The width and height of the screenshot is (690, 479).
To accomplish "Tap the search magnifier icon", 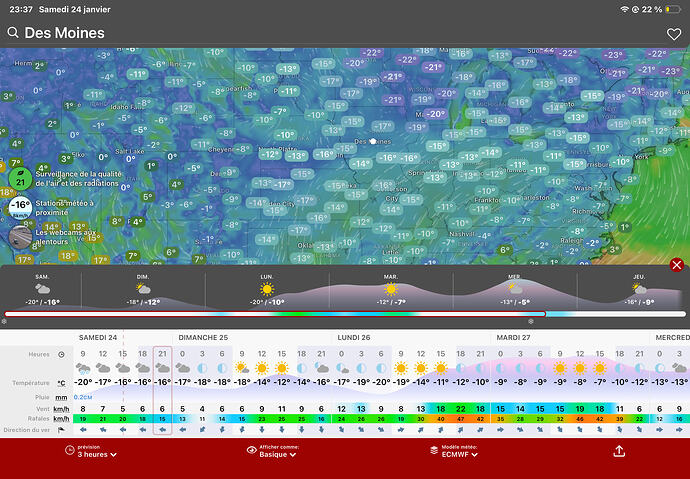I will [13, 33].
